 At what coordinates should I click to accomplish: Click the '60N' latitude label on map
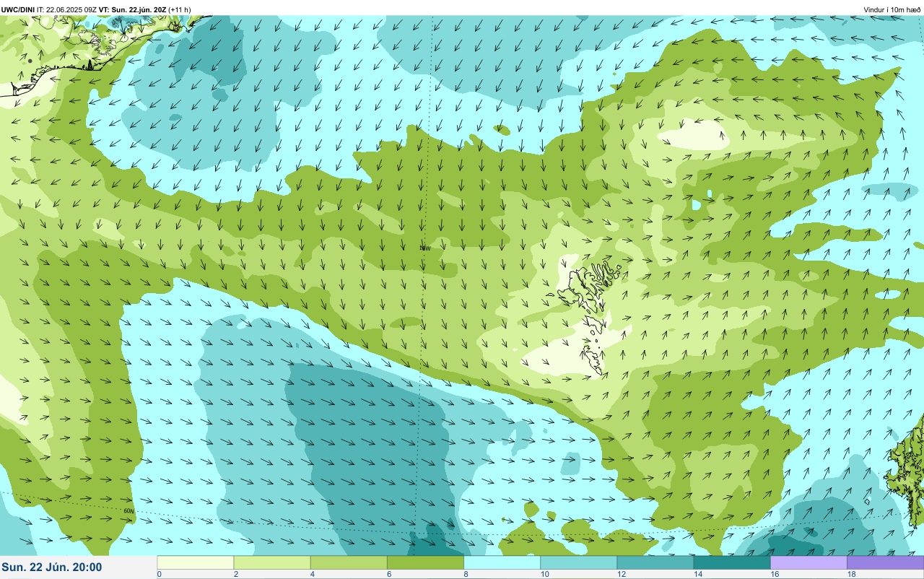pyautogui.click(x=128, y=511)
